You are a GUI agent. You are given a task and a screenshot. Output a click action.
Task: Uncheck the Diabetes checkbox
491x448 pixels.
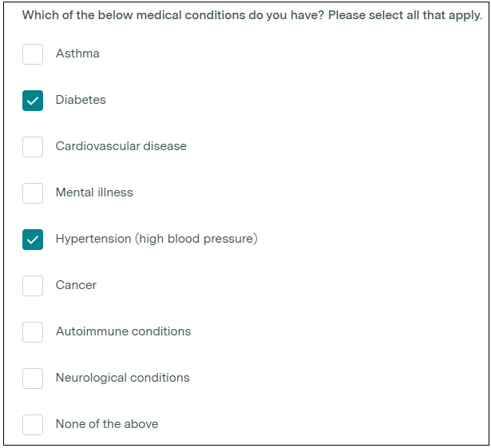click(x=33, y=101)
